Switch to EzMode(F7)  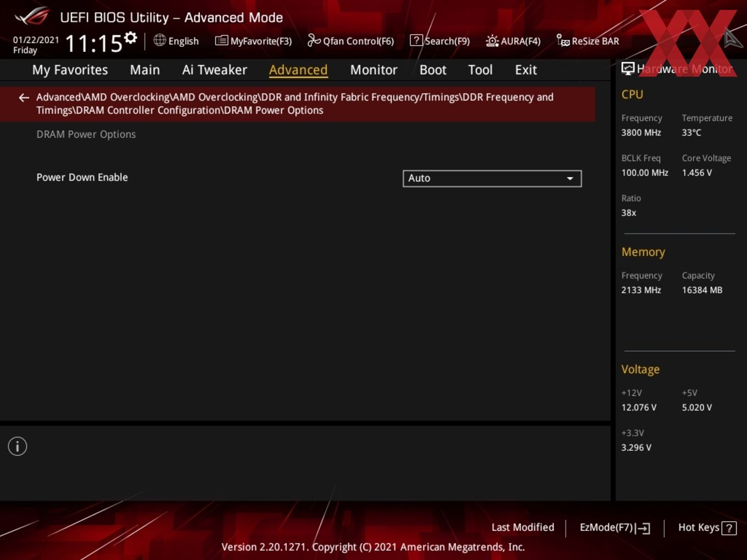tap(615, 528)
